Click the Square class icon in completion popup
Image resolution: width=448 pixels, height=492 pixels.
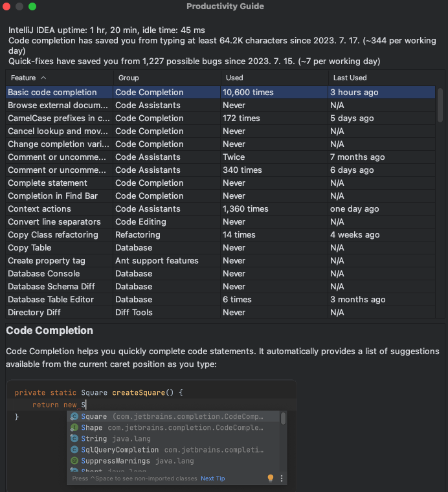click(74, 416)
